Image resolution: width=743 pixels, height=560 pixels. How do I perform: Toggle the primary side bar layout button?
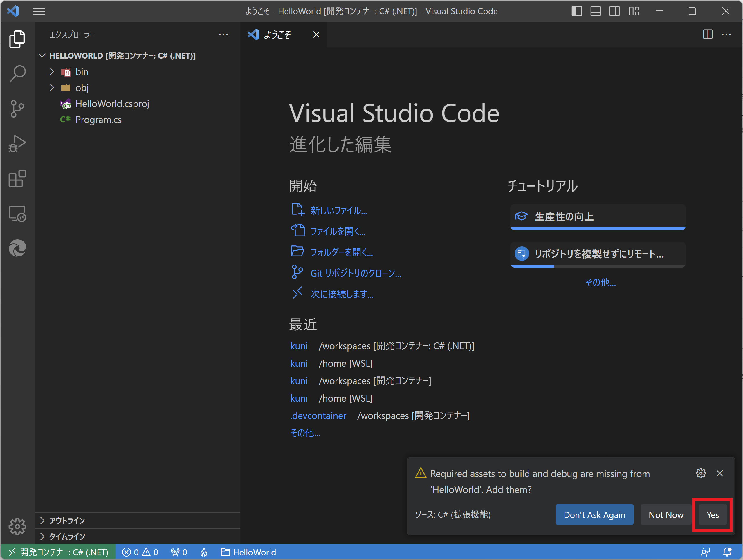pyautogui.click(x=576, y=11)
